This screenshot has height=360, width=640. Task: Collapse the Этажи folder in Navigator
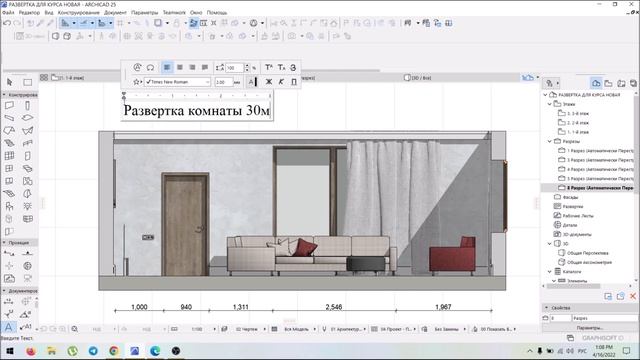click(x=550, y=104)
